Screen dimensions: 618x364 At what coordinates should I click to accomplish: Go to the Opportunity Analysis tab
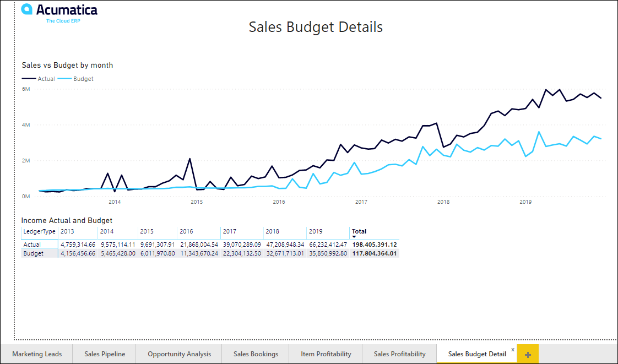tap(179, 354)
